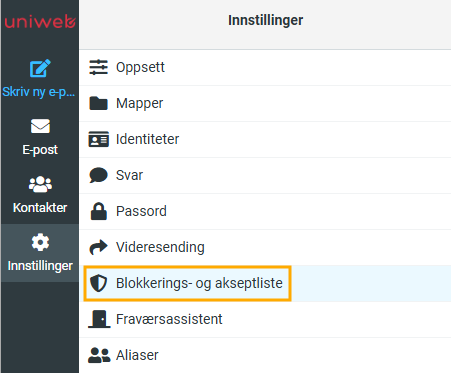Click the uniweb logo
Viewport: 451px width, 373px height.
pos(40,21)
